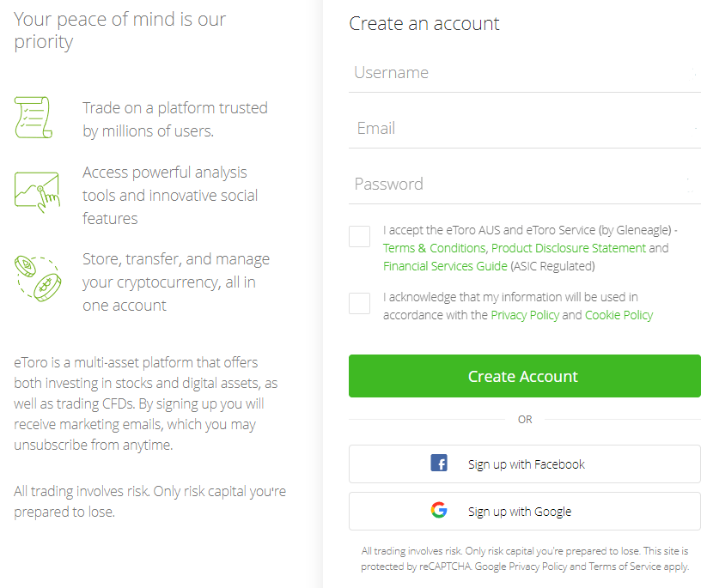This screenshot has height=588, width=713.
Task: Open the Product Disclosure Statement link
Action: coord(569,248)
